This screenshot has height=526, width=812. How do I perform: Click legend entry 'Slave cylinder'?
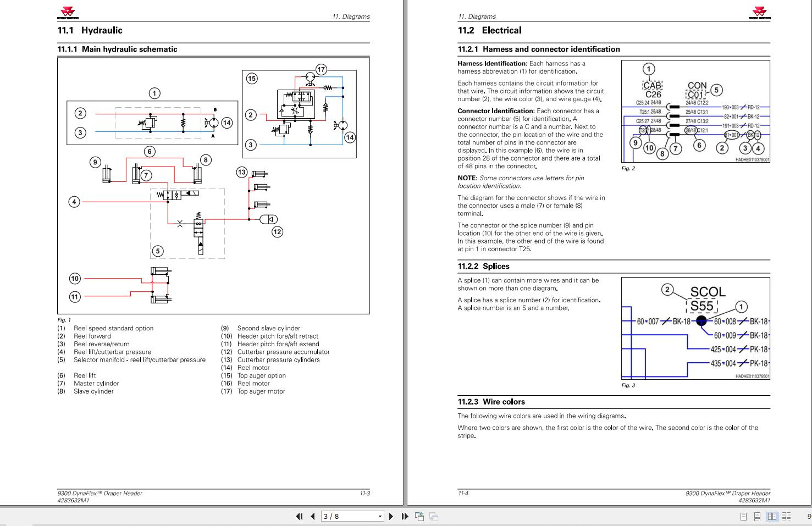(x=93, y=391)
